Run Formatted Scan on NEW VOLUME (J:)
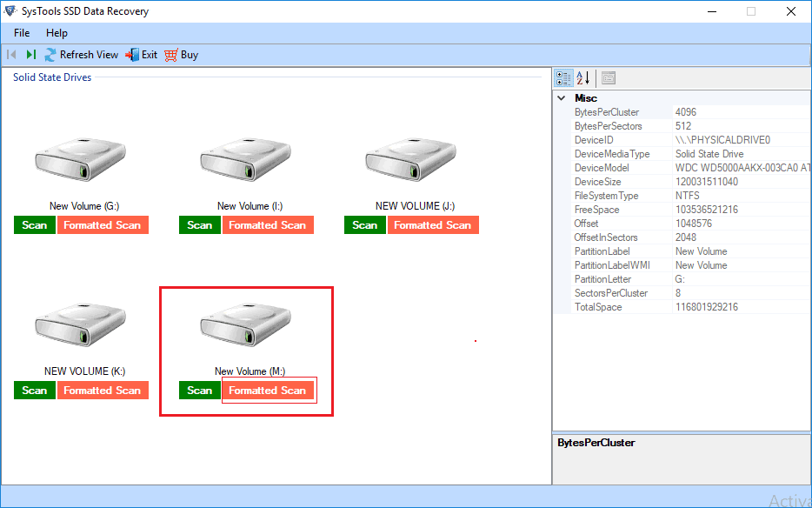 click(433, 225)
